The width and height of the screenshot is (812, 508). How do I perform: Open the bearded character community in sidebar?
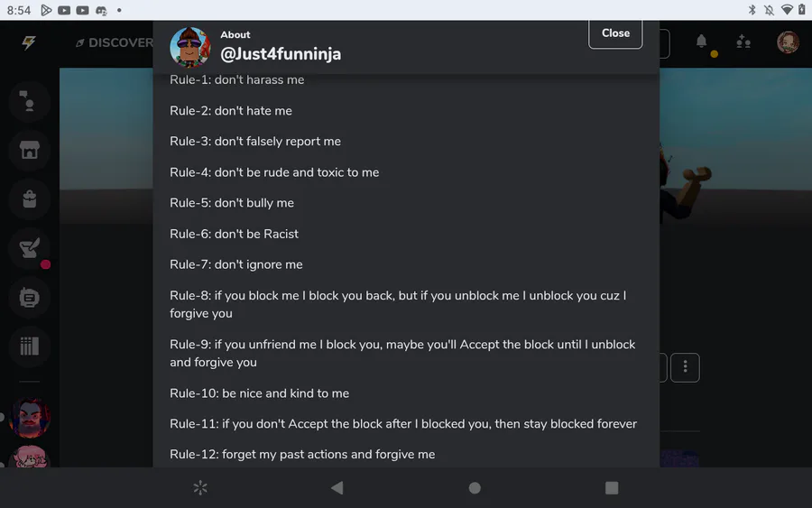point(29,417)
